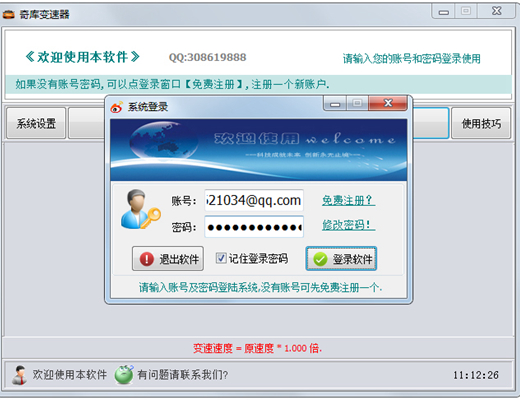The height and width of the screenshot is (400, 520).
Task: Click the green smiley face icon in status bar
Action: coord(124,375)
